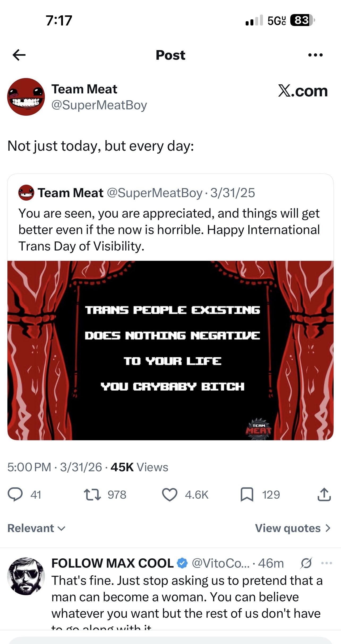This screenshot has width=341, height=644.
Task: Tap the 45K Views count
Action: 139,467
